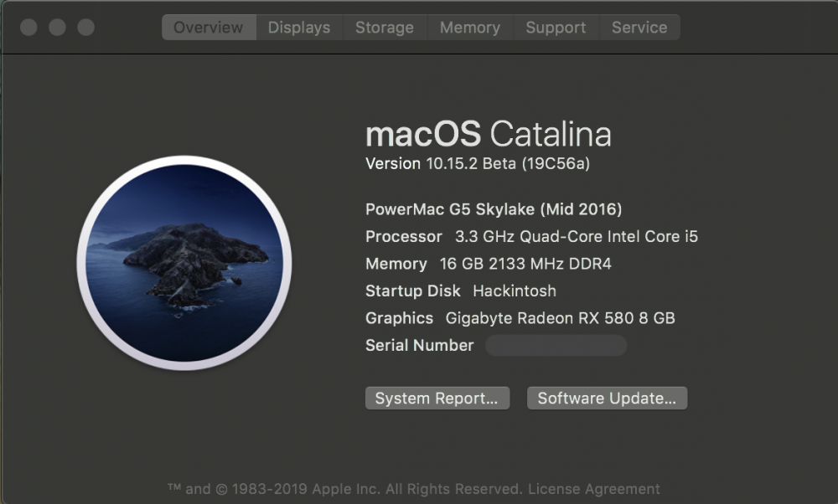Select the PowerMac G5 Skylake model text
The height and width of the screenshot is (504, 838).
point(494,209)
